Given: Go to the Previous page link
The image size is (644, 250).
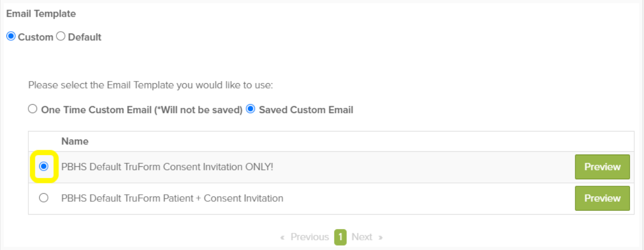Looking at the screenshot, I should (x=310, y=237).
